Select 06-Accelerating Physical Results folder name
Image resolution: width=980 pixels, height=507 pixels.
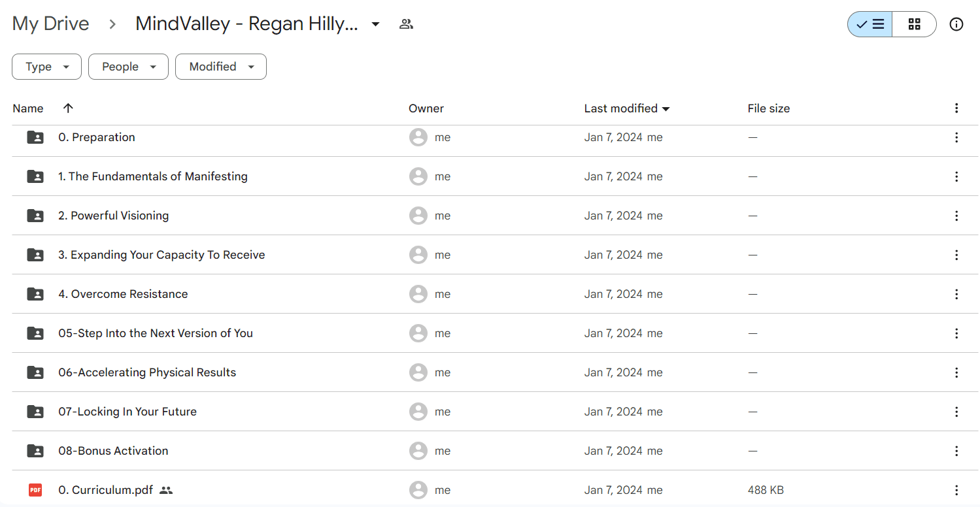[147, 372]
